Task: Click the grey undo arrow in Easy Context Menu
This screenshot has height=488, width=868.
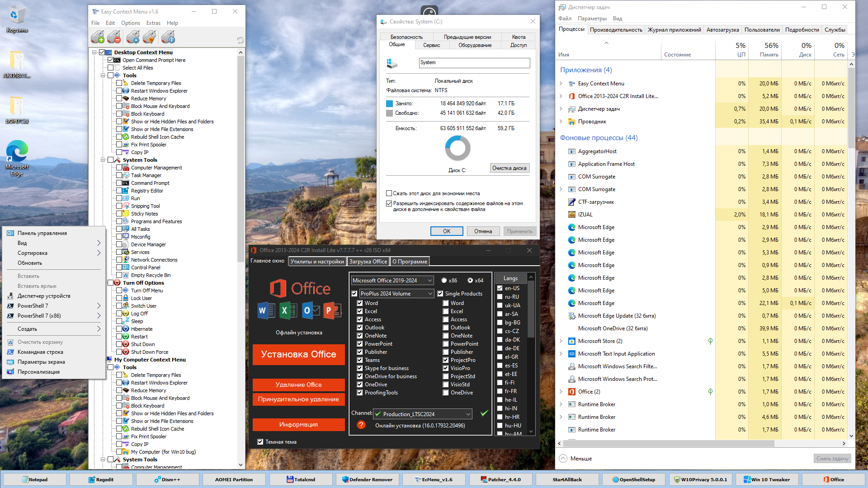Action: [x=240, y=40]
